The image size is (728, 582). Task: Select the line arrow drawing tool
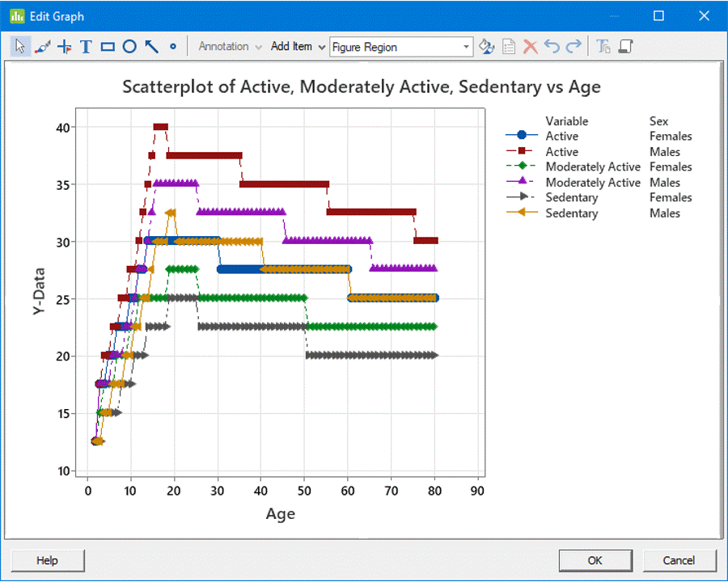(x=151, y=47)
